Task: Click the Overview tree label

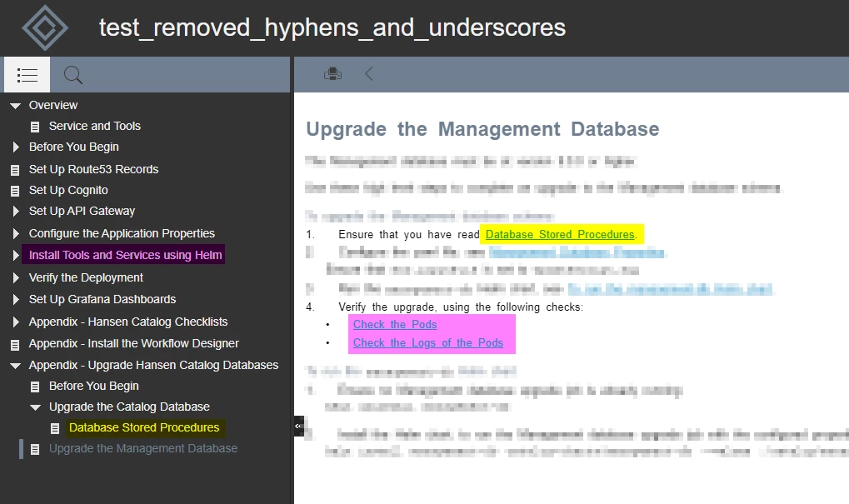Action: coord(53,105)
